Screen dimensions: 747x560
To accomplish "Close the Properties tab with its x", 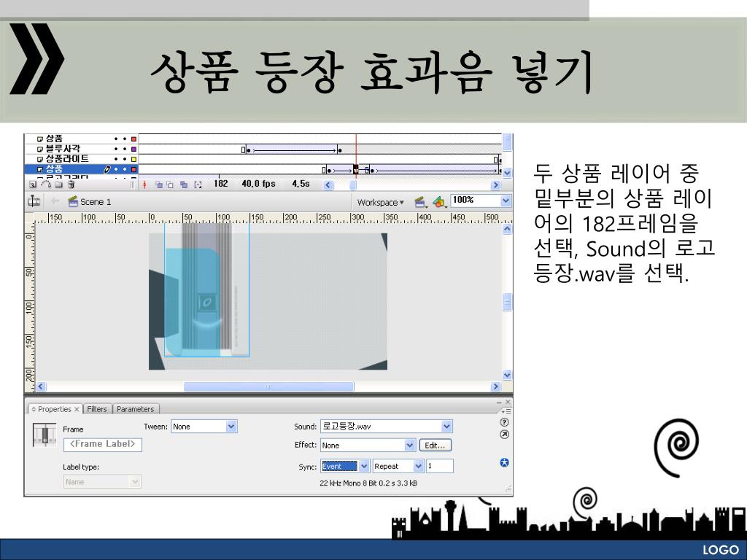I will pyautogui.click(x=77, y=409).
